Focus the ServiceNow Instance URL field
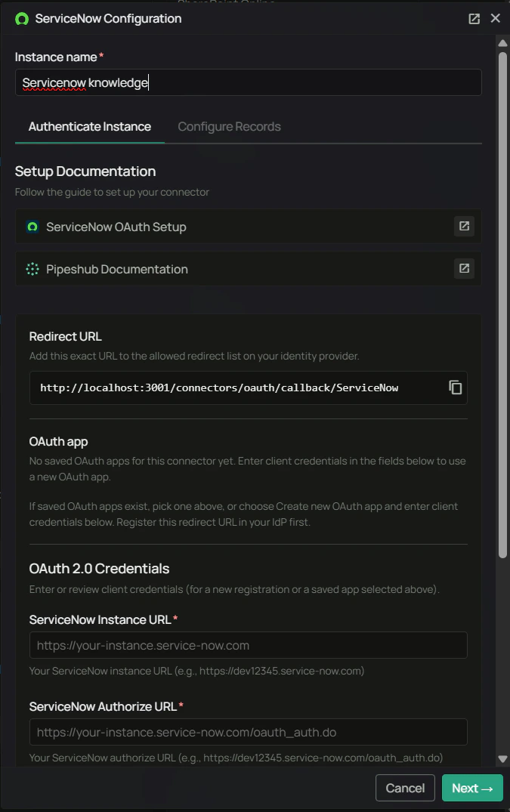Screen dimensions: 510x812 (x=249, y=645)
